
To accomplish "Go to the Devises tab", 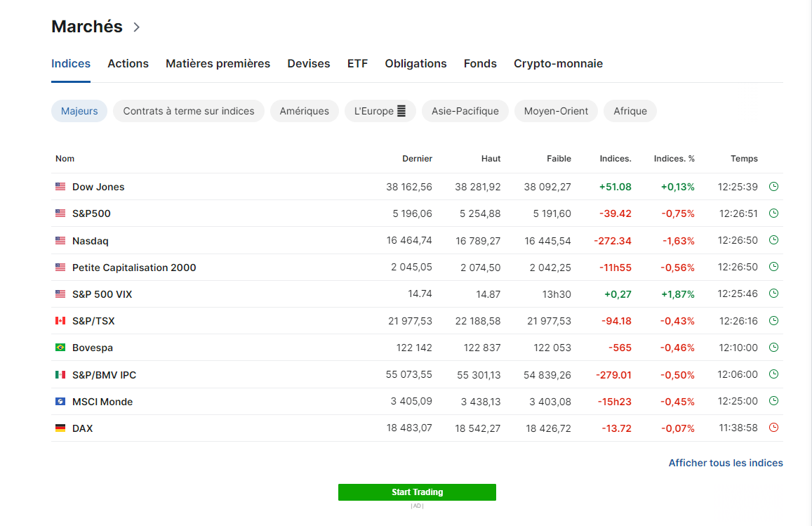I will click(x=309, y=64).
